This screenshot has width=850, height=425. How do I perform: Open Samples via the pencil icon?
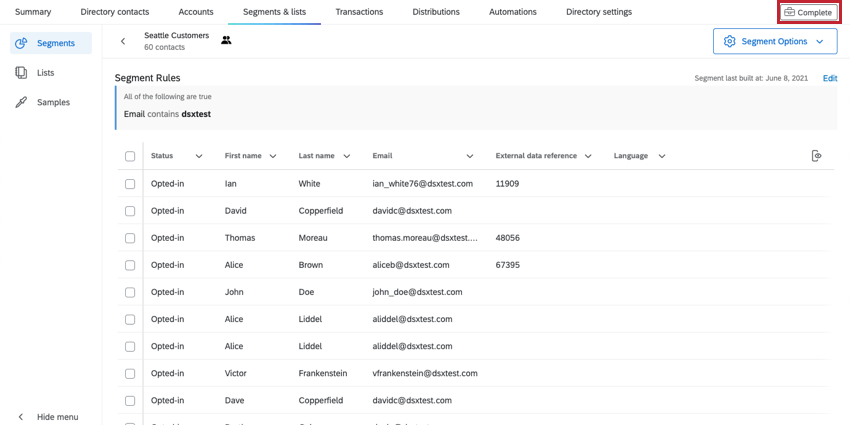pos(21,102)
